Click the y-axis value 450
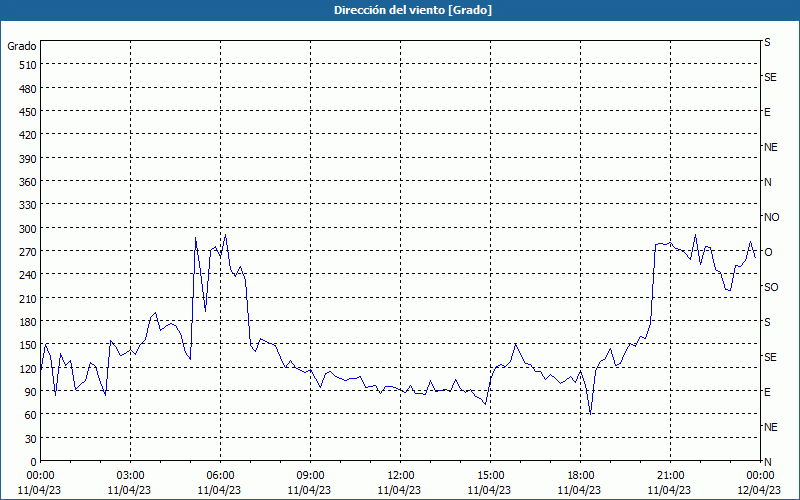The image size is (800, 500). (28, 112)
